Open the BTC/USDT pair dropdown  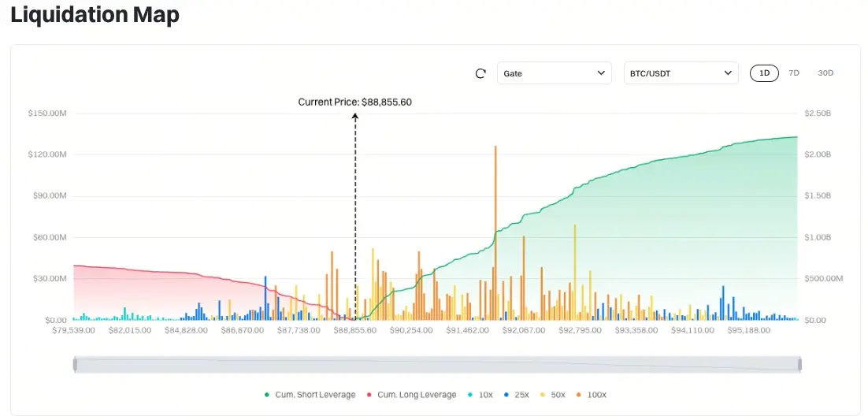681,73
